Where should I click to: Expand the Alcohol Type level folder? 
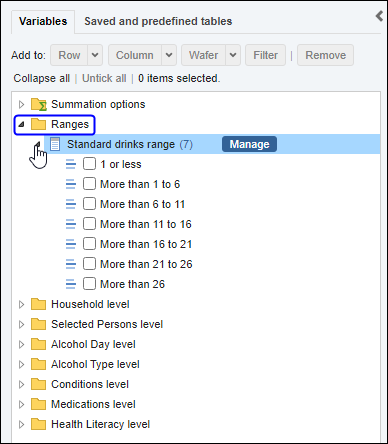pyautogui.click(x=21, y=364)
